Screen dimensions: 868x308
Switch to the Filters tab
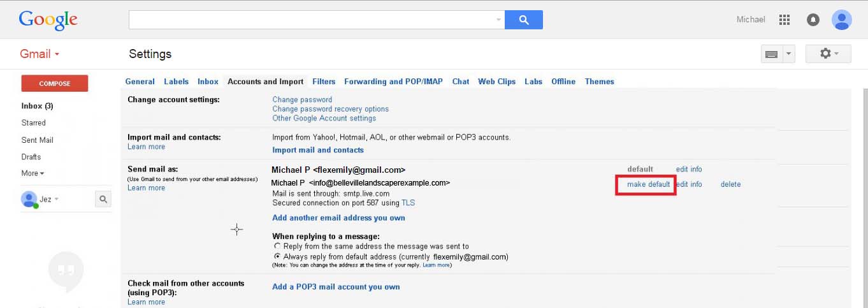click(x=324, y=82)
